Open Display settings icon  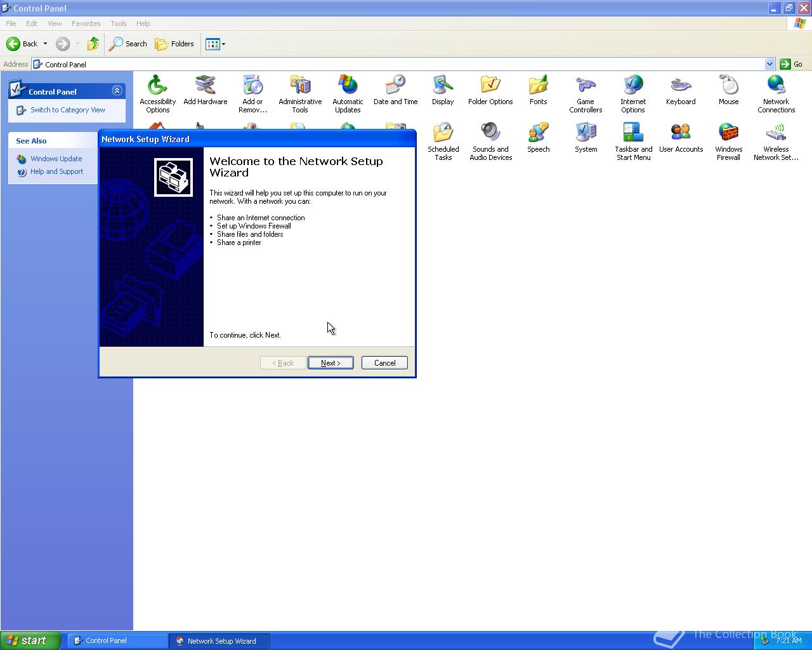click(x=443, y=90)
